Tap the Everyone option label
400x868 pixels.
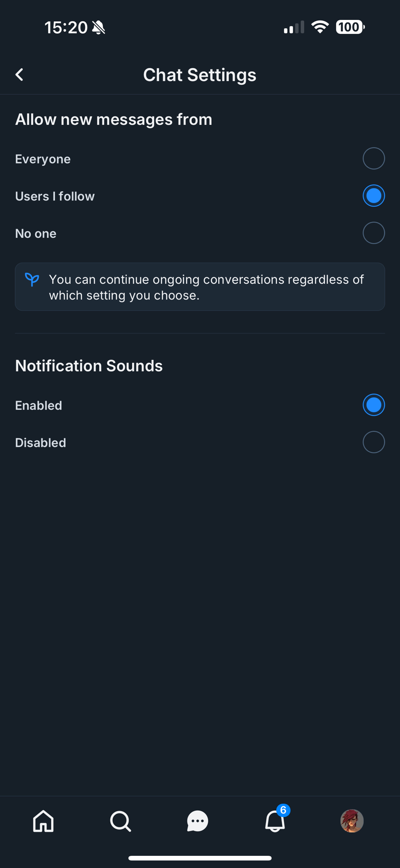(43, 159)
